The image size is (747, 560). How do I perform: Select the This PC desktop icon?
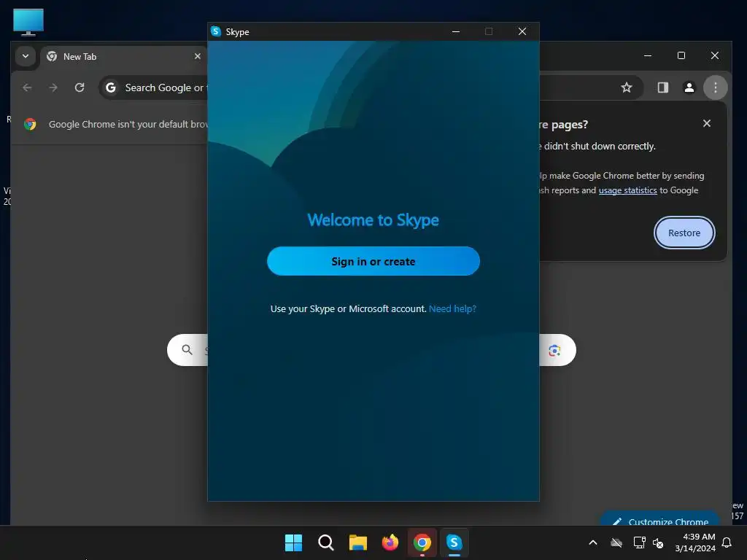28,22
